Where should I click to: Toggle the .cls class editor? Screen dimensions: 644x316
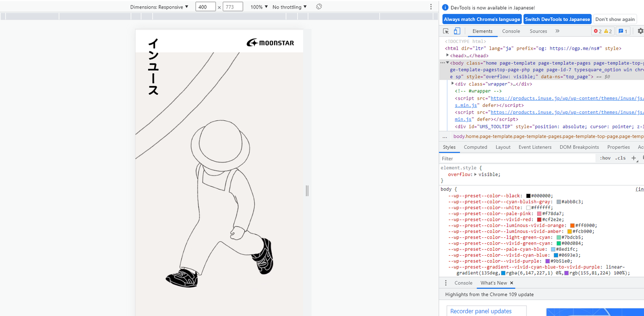click(x=620, y=158)
